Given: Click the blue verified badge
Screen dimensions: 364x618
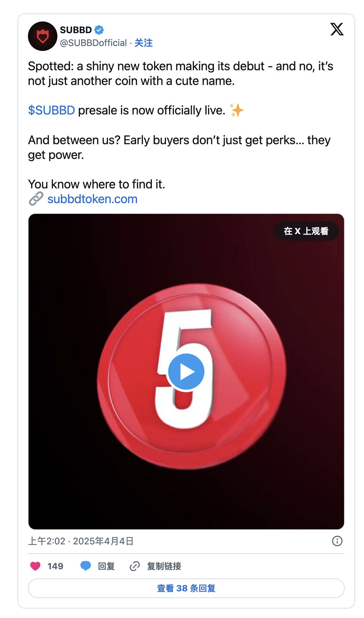Looking at the screenshot, I should (99, 30).
